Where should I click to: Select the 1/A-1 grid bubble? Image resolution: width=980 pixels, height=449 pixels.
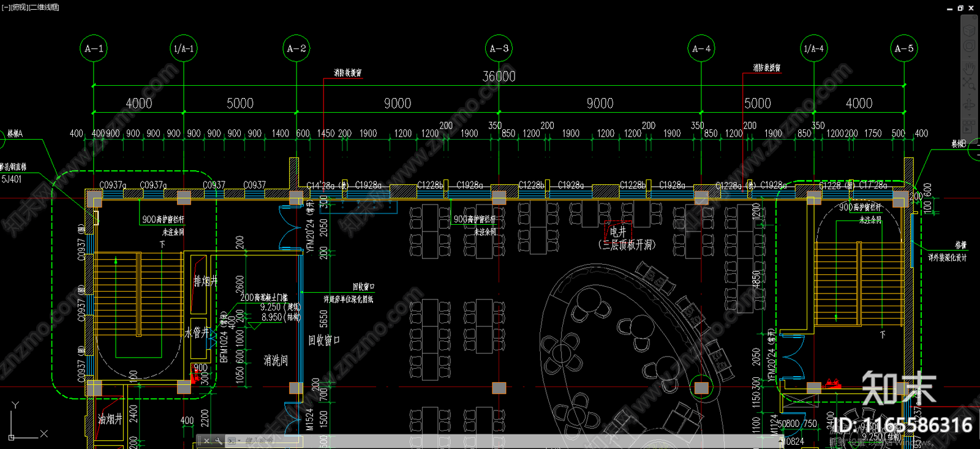coord(184,48)
